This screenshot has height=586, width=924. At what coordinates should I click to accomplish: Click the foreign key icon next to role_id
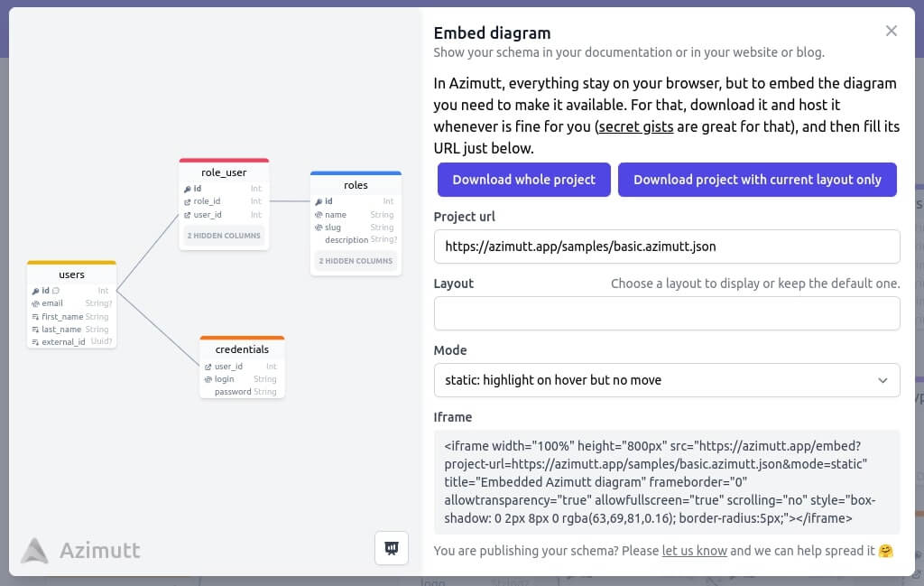pos(188,201)
